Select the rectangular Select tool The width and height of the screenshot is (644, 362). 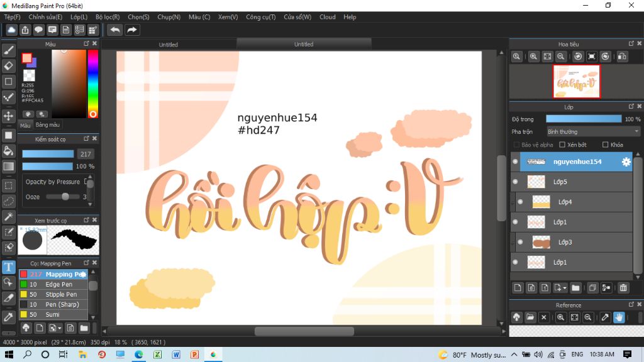click(9, 185)
